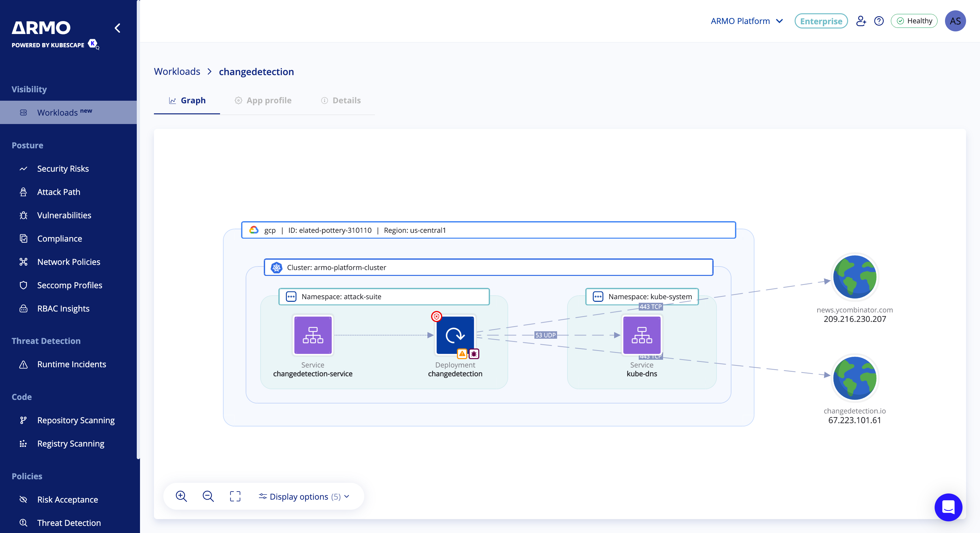Image resolution: width=980 pixels, height=533 pixels.
Task: Click IP address 209.216.230.207
Action: 855,319
